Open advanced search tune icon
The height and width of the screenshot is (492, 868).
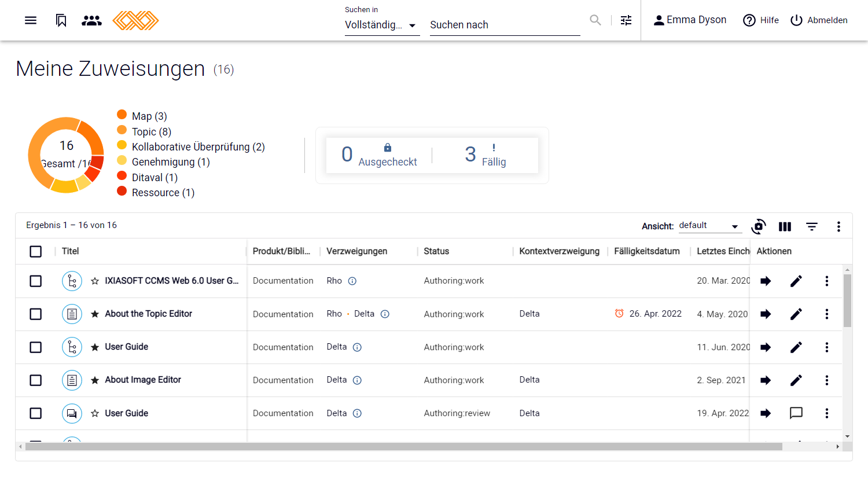pyautogui.click(x=626, y=20)
